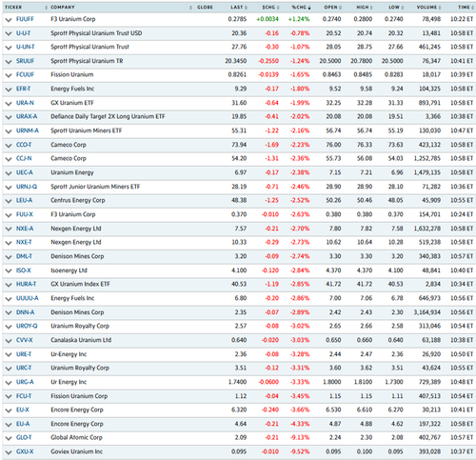This screenshot has height=460, width=476.
Task: Click the 1,632,278 volume cell
Action: coord(426,229)
